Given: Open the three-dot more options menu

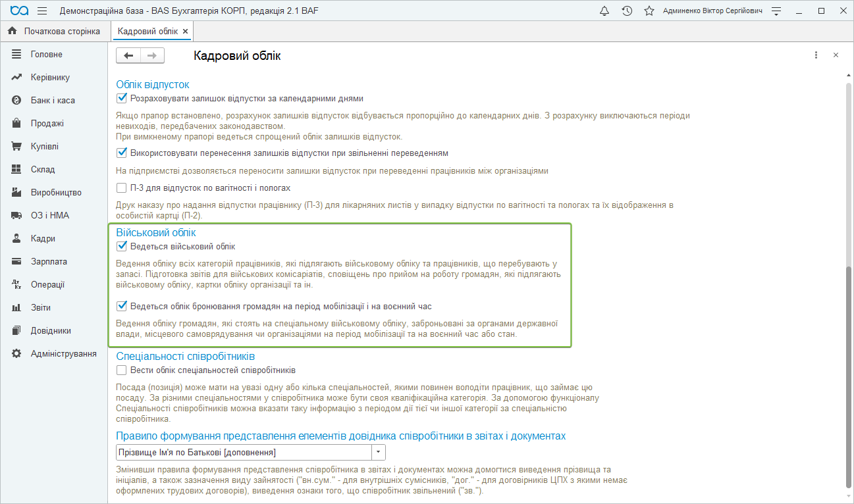Looking at the screenshot, I should click(x=816, y=55).
